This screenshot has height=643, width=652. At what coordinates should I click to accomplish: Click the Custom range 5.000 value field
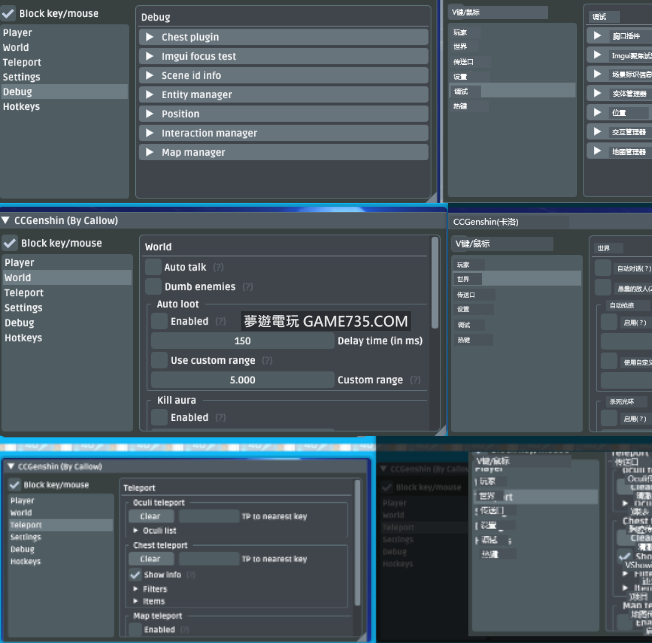pos(241,380)
